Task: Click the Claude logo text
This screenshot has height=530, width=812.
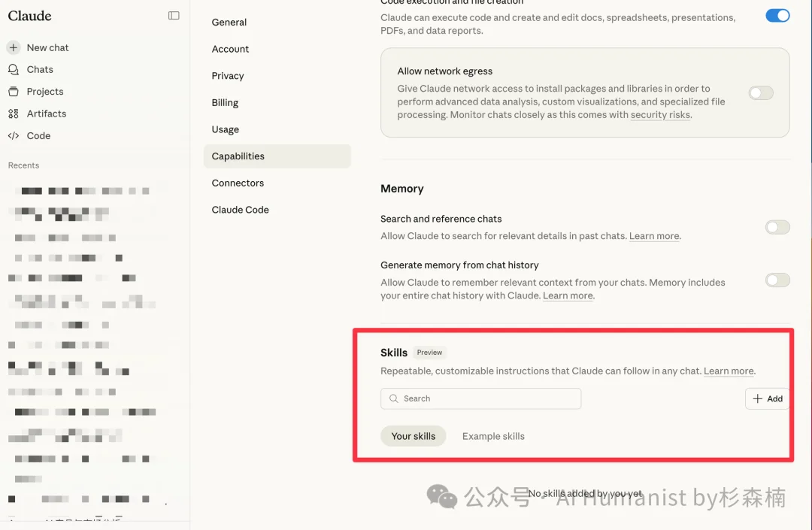Action: pos(30,15)
